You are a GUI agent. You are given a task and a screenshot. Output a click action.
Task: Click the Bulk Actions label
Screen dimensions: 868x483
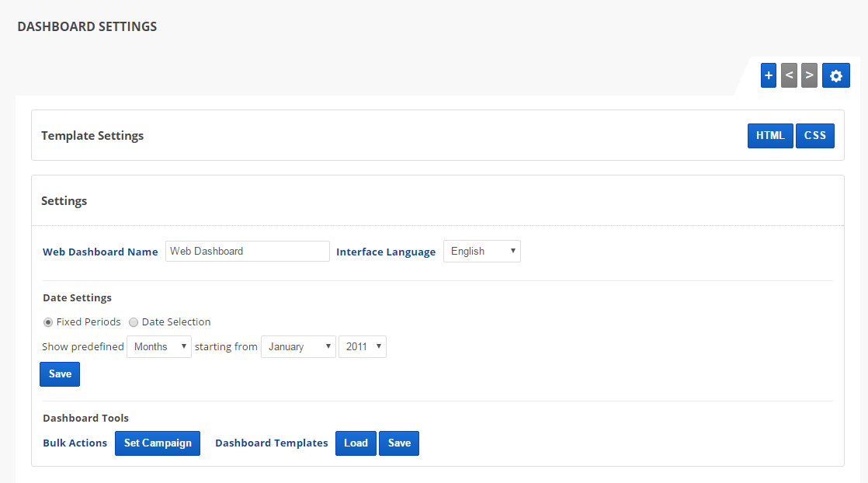point(75,443)
